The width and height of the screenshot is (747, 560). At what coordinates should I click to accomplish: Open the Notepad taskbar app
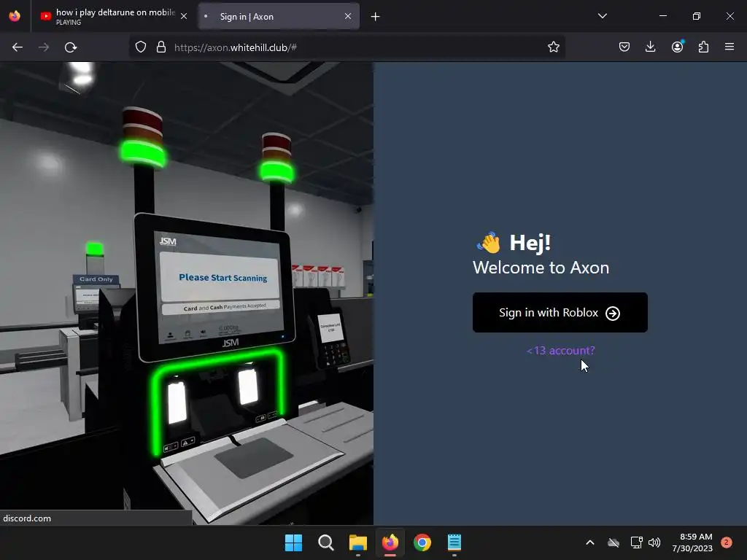click(x=454, y=542)
